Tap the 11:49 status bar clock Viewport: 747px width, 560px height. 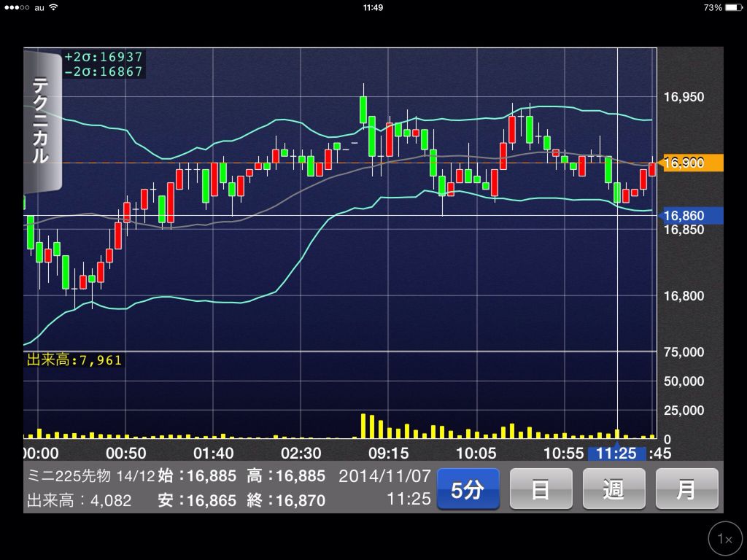pos(373,7)
